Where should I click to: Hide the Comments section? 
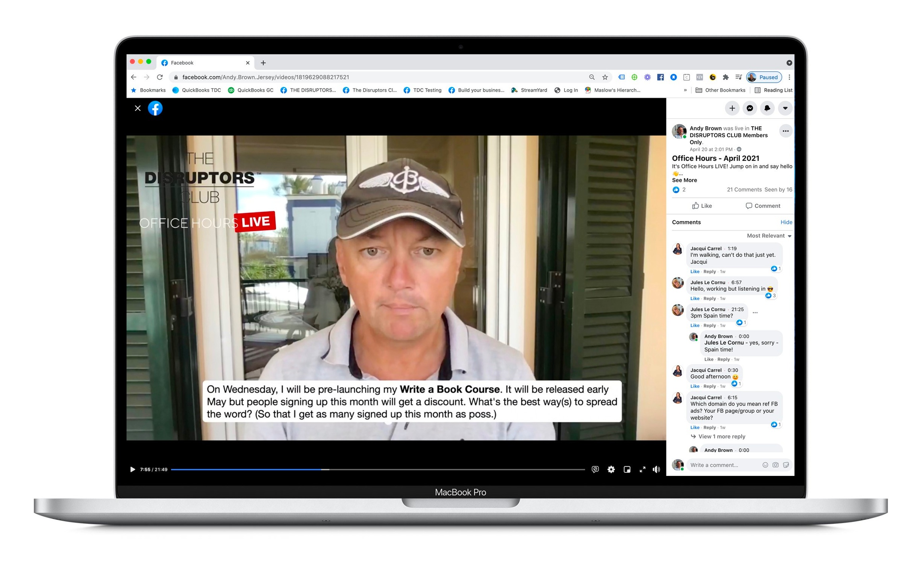pos(786,222)
